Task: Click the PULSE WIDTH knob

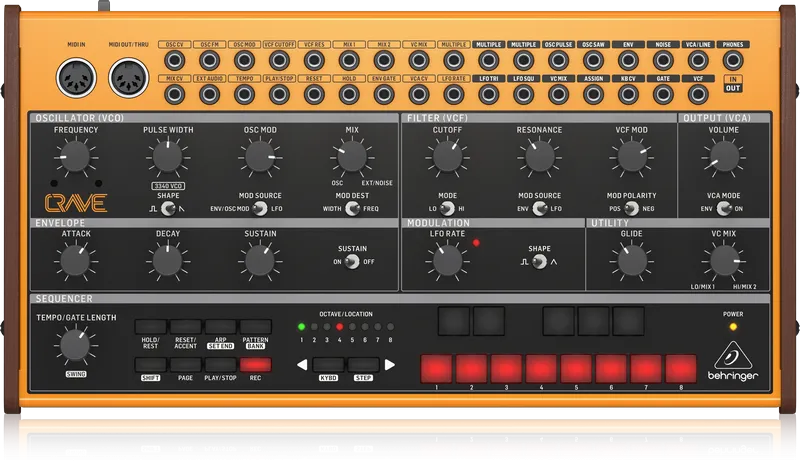Action: tap(168, 157)
